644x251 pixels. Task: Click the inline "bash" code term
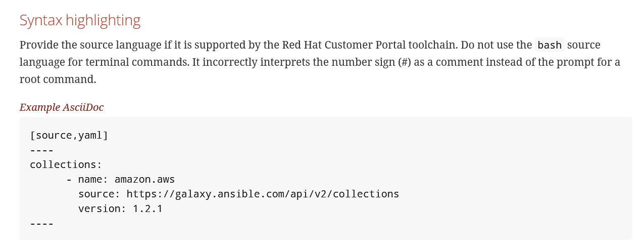550,45
